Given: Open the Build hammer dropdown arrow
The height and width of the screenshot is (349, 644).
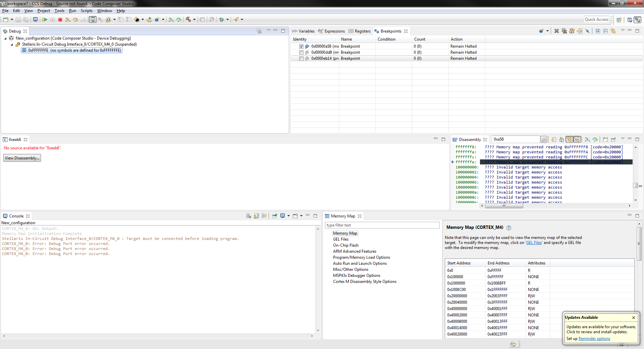Looking at the screenshot, I should coord(194,20).
